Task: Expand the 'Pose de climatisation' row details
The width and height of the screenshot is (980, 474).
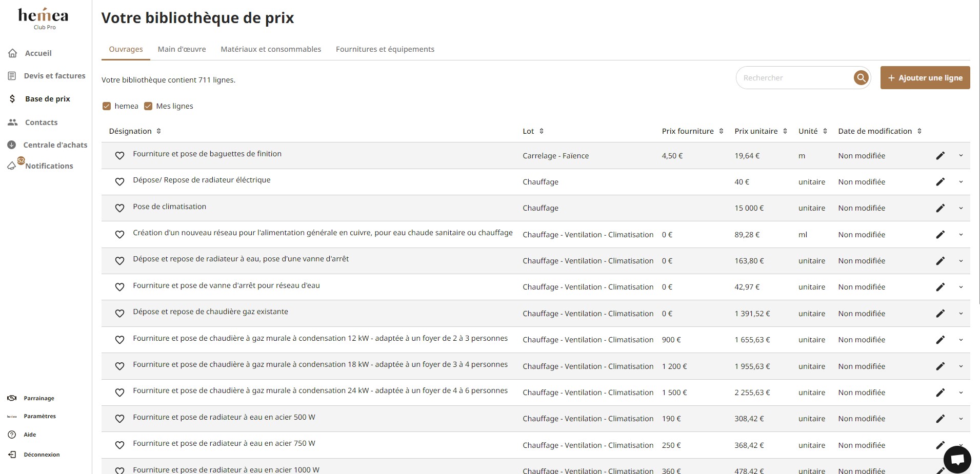Action: tap(961, 208)
